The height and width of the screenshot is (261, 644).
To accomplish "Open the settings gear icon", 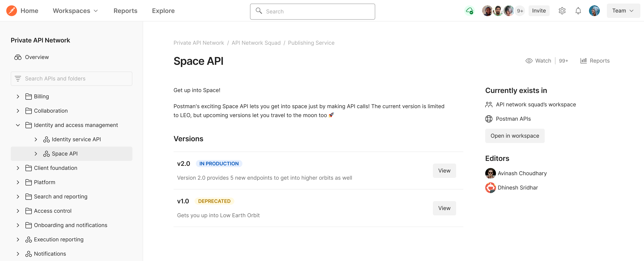I will click(562, 11).
